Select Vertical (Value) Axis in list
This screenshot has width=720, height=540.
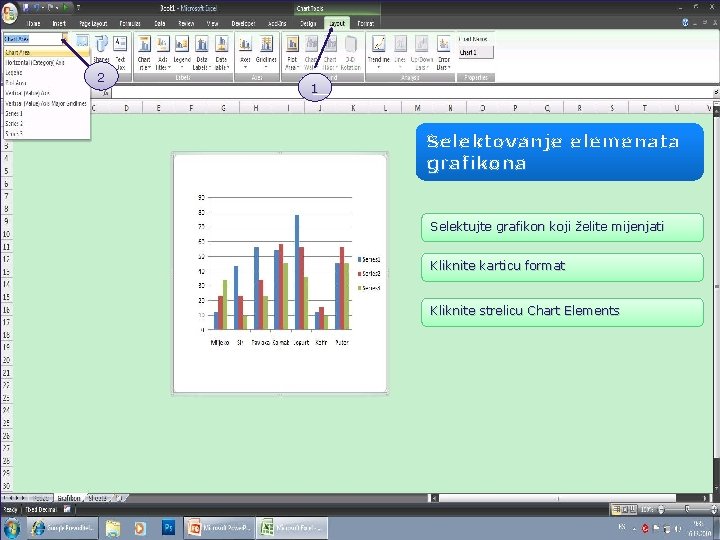(46, 93)
